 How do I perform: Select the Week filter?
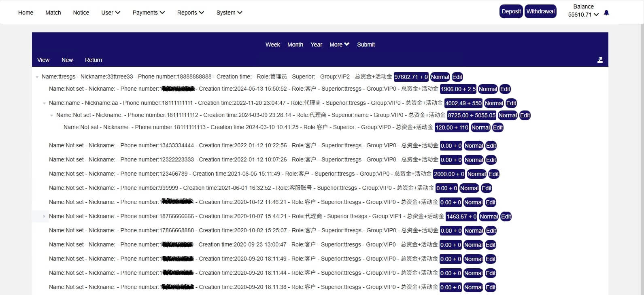pos(272,45)
